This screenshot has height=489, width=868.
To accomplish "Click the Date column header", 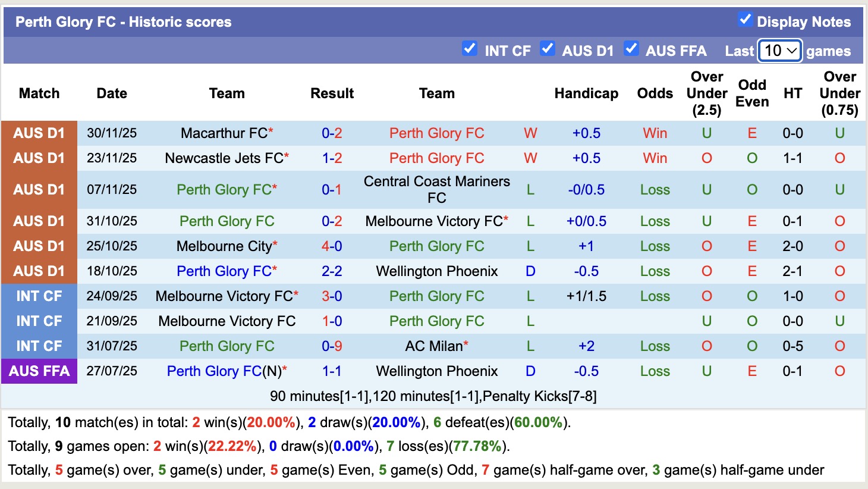I will point(111,93).
